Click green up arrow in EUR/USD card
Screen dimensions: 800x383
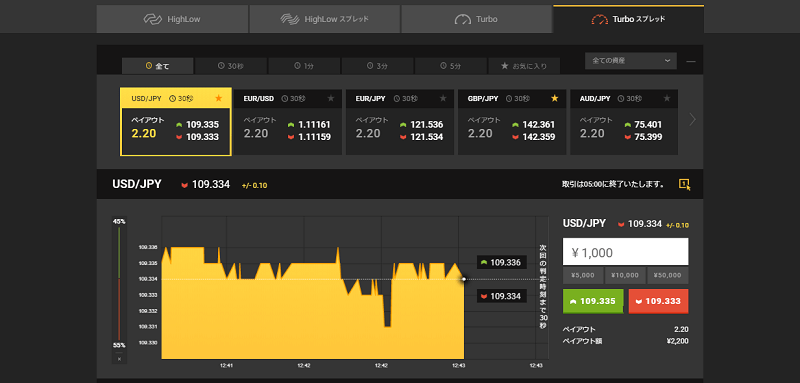point(291,125)
